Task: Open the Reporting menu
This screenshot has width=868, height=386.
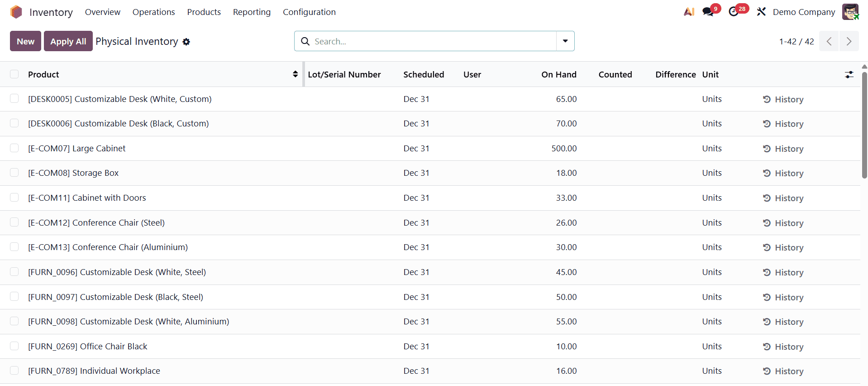Action: [x=252, y=12]
